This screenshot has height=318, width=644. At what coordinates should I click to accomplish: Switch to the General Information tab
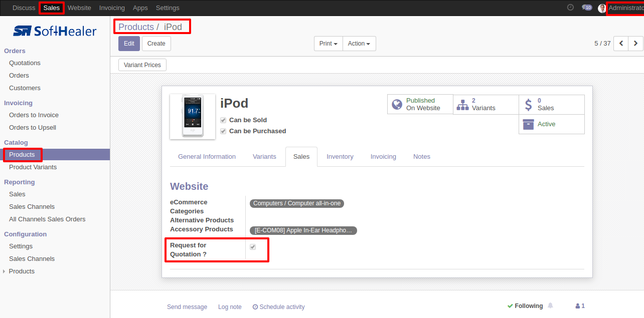pos(207,157)
